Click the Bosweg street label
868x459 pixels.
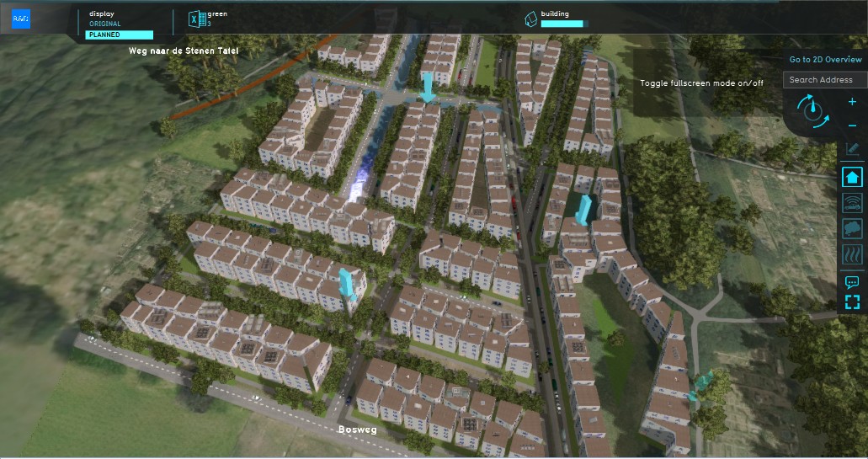(x=355, y=430)
